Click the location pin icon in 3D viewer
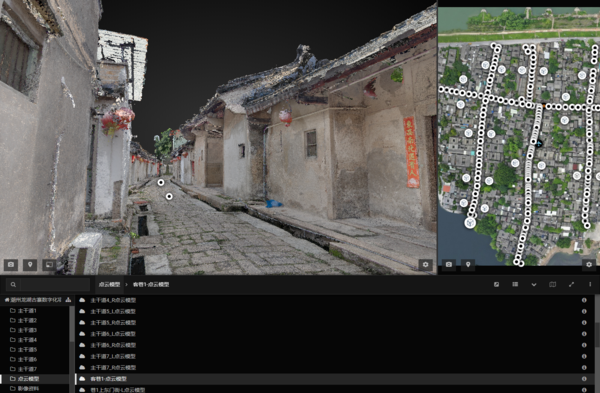Image resolution: width=600 pixels, height=393 pixels. [x=30, y=264]
